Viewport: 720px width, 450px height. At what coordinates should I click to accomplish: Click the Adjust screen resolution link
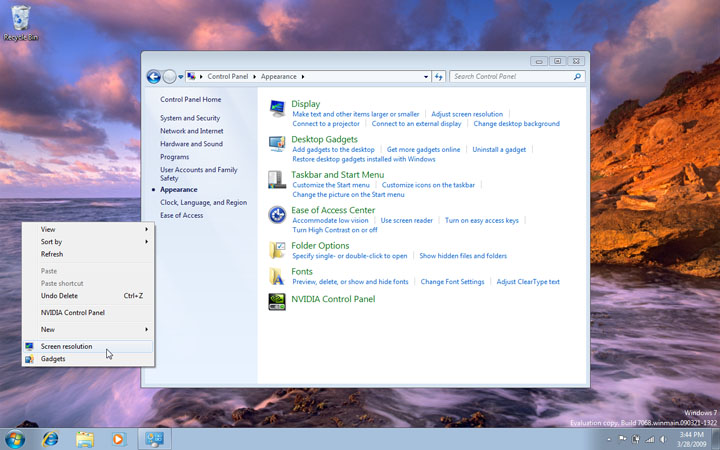point(467,114)
